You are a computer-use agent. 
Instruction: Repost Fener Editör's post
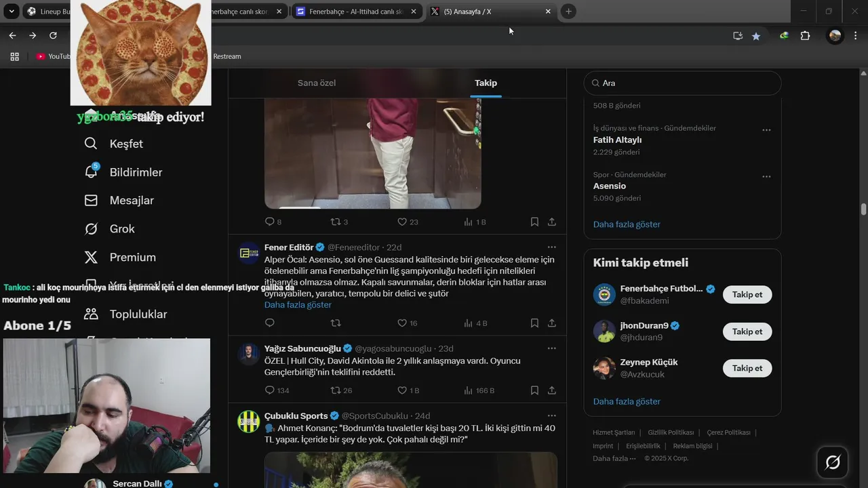tap(335, 323)
